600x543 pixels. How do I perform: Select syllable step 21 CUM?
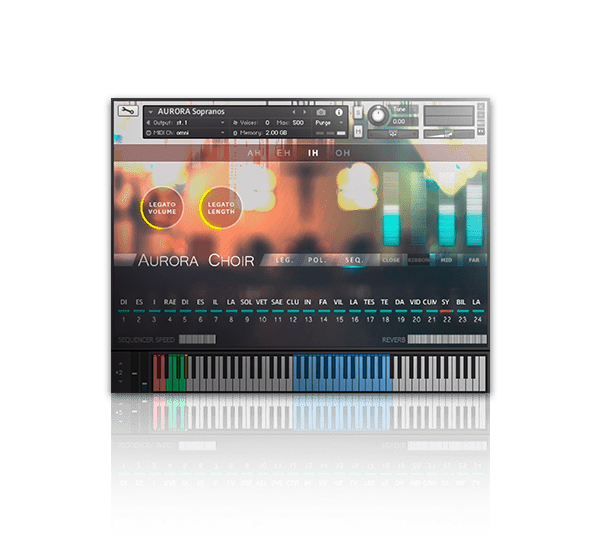coord(430,302)
